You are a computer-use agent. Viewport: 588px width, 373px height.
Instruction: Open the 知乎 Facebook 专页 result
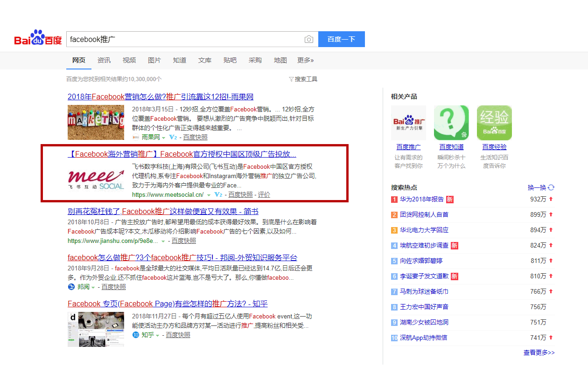click(168, 304)
